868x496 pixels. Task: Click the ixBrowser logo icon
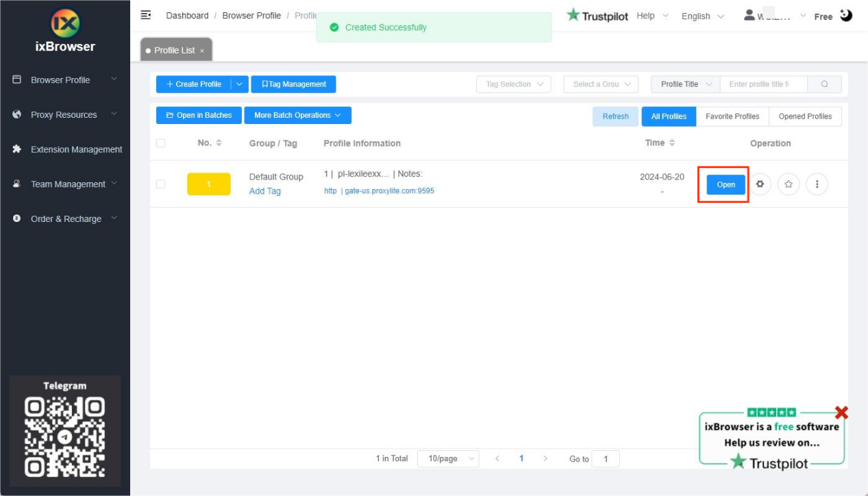pos(65,24)
